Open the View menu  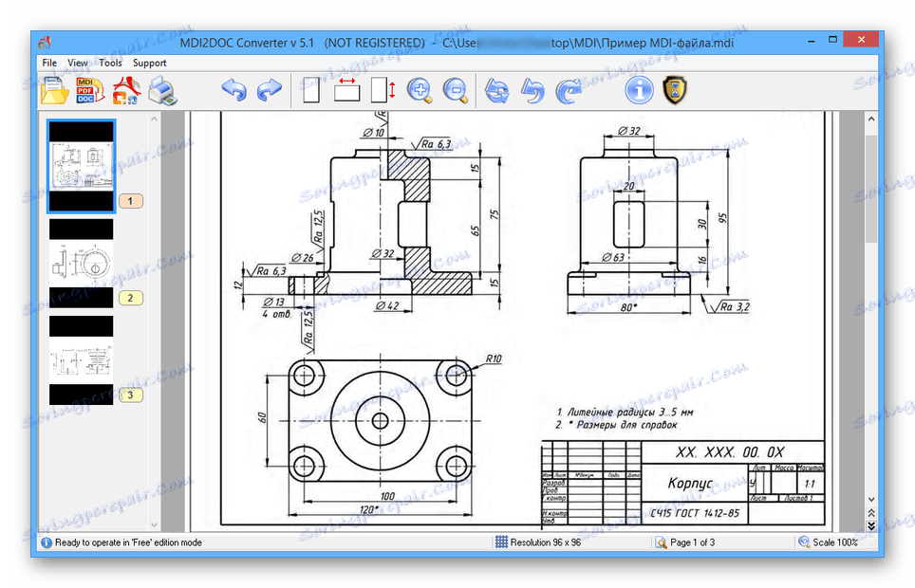tap(77, 63)
